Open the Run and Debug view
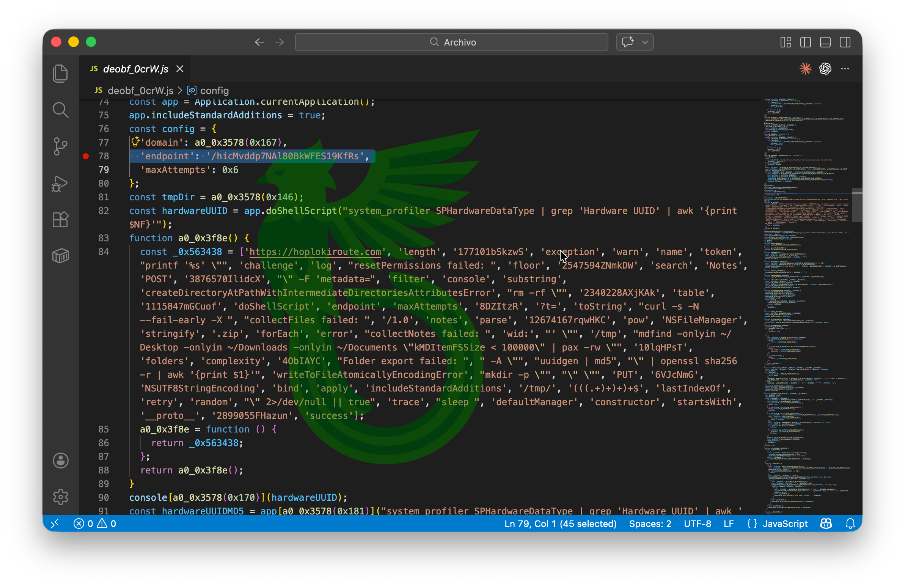 click(60, 184)
